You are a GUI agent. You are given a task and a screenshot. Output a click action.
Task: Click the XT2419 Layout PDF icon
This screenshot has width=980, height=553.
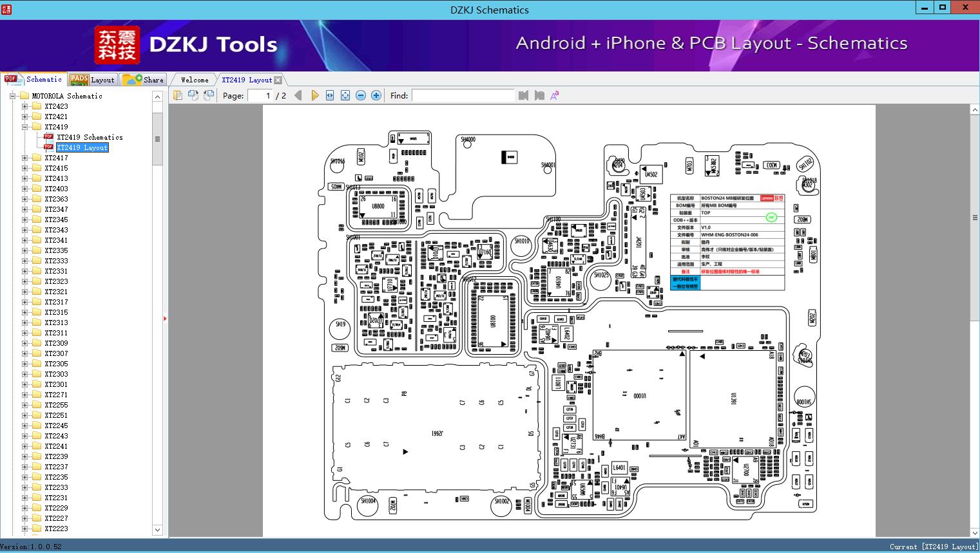point(48,147)
